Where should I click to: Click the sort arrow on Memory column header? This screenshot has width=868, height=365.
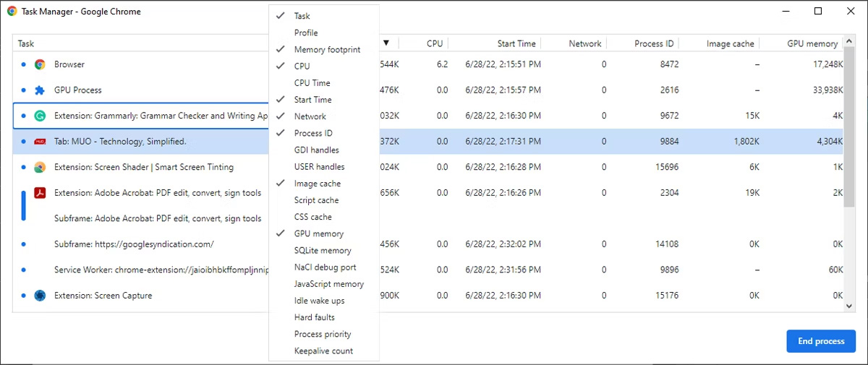386,43
